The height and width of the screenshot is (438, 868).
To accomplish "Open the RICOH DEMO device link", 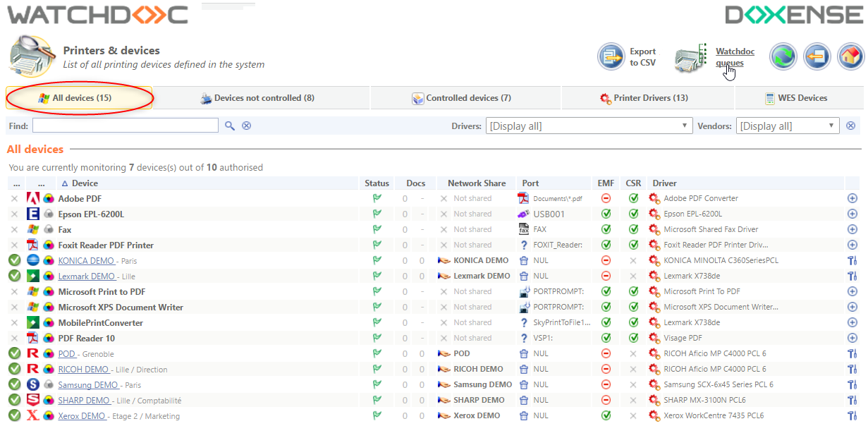I will (x=83, y=370).
